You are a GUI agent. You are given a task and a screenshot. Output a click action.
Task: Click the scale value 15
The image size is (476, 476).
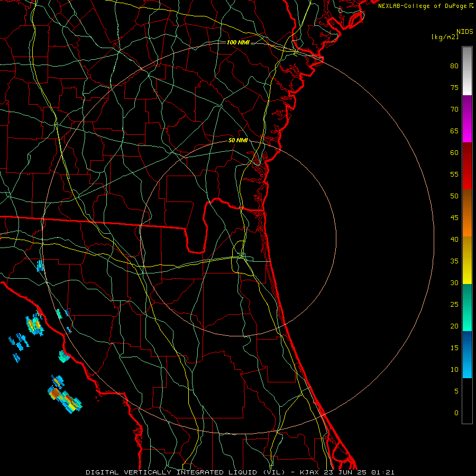(x=454, y=348)
